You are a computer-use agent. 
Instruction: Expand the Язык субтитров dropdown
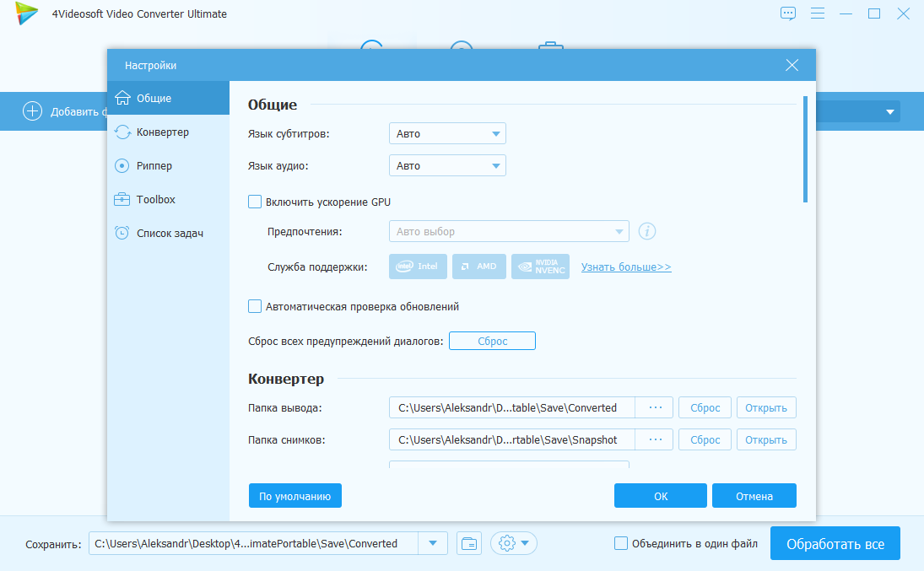(x=447, y=133)
